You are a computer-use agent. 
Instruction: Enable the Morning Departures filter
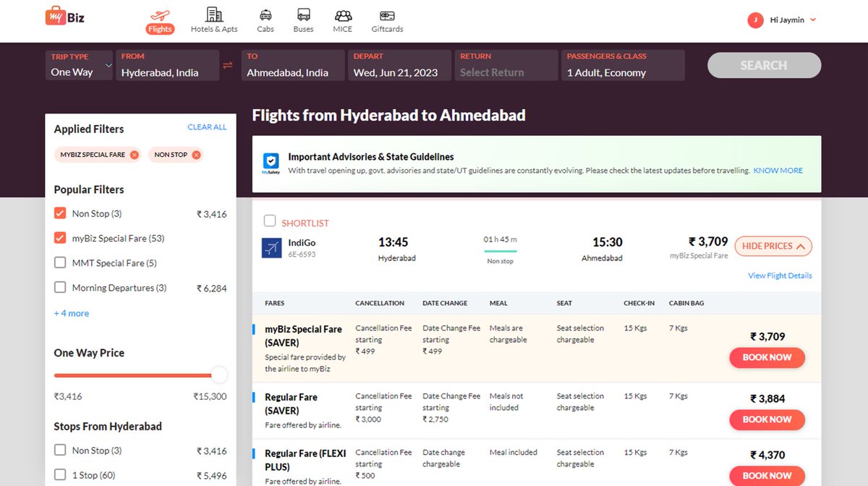59,287
